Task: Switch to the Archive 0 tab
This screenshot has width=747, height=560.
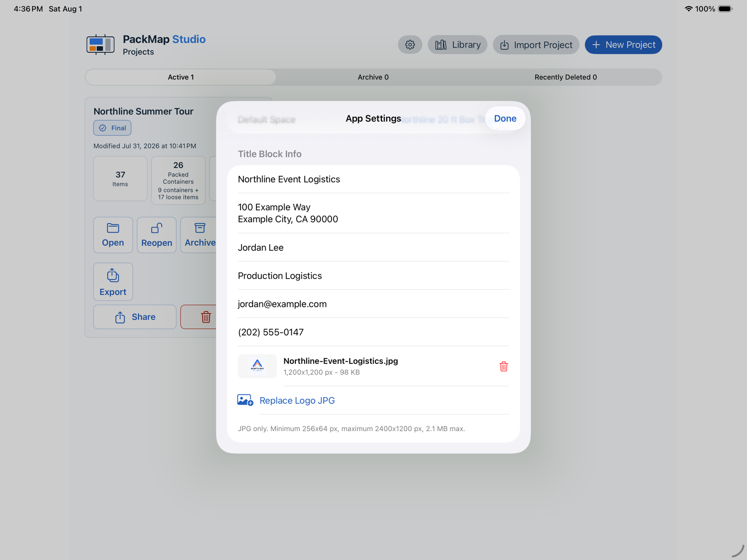Action: (x=373, y=77)
